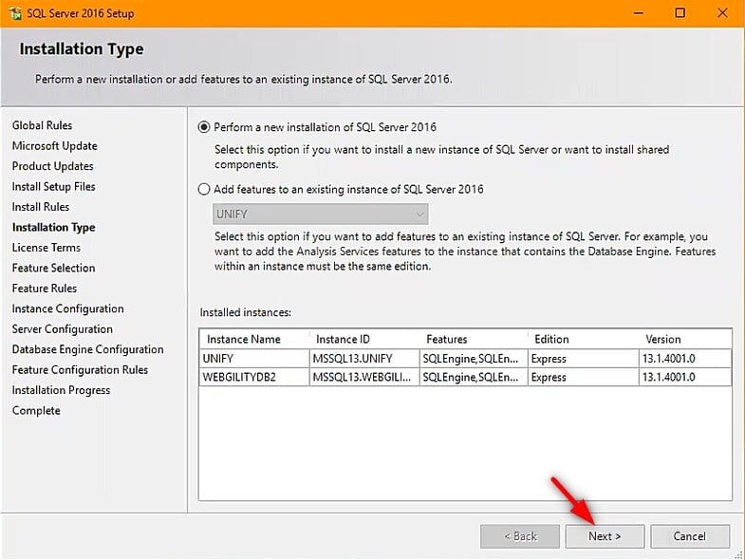Click Features cell in WEBGILITYDB2 row

474,377
